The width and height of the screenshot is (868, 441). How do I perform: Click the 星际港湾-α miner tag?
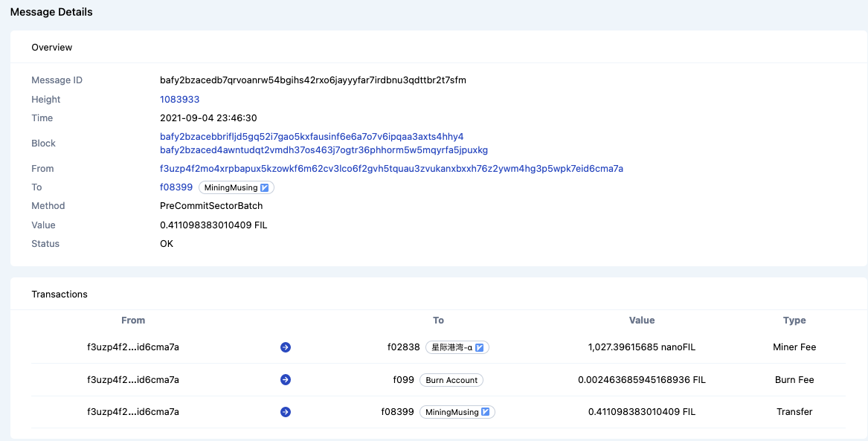tap(457, 347)
